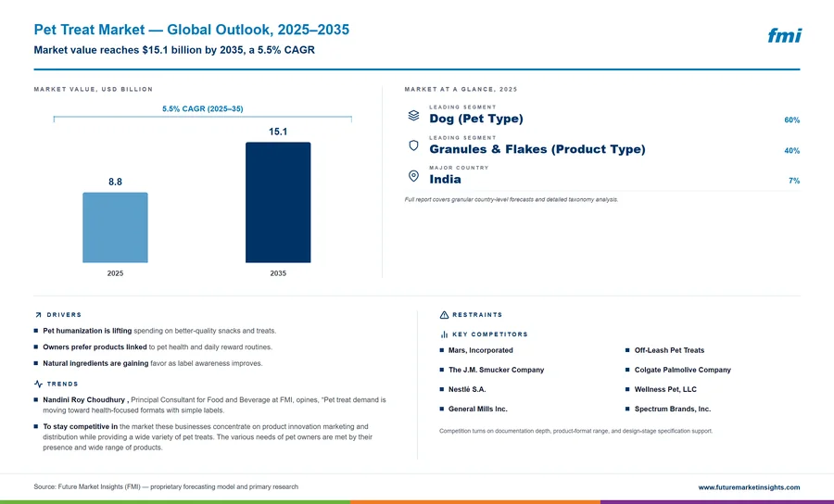Open www.futuremarketinsights.com link
834x504 pixels.
tap(749, 487)
